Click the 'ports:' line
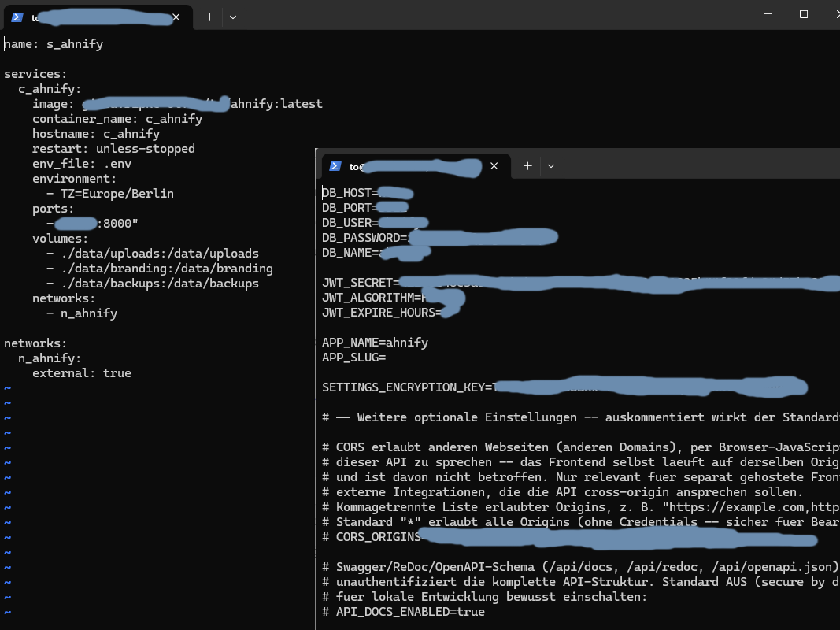Image resolution: width=840 pixels, height=630 pixels. pos(53,209)
